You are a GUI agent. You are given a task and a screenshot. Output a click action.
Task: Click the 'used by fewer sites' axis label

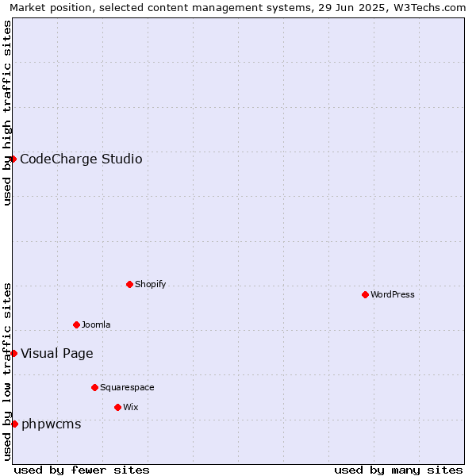tap(82, 470)
